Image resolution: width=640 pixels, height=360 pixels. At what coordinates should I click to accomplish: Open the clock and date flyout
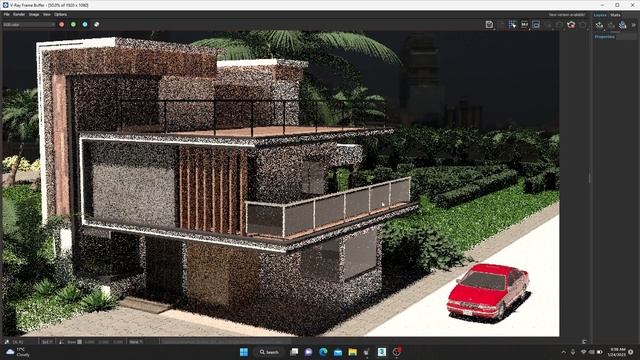tap(617, 352)
